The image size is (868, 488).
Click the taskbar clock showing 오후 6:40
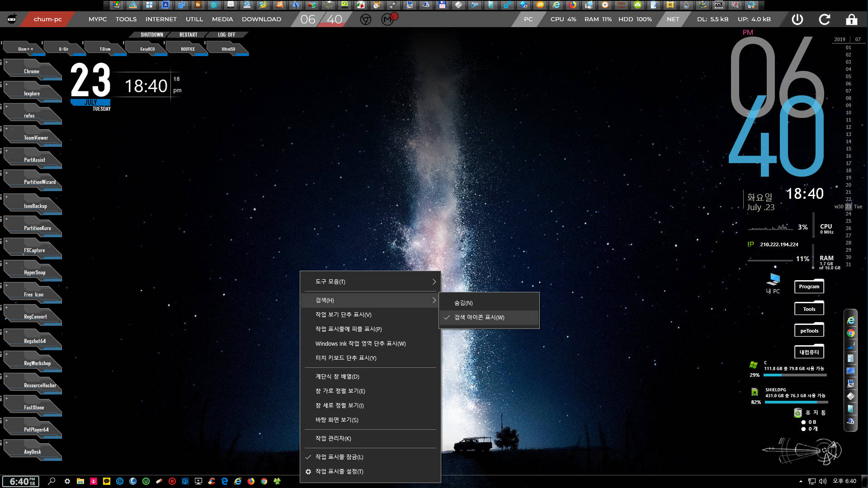(844, 481)
